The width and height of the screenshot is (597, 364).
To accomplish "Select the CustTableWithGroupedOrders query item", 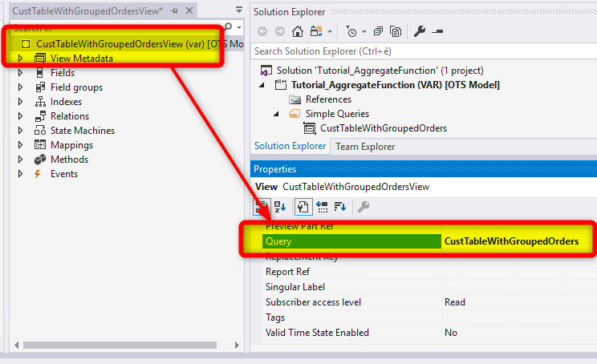I will tap(383, 128).
